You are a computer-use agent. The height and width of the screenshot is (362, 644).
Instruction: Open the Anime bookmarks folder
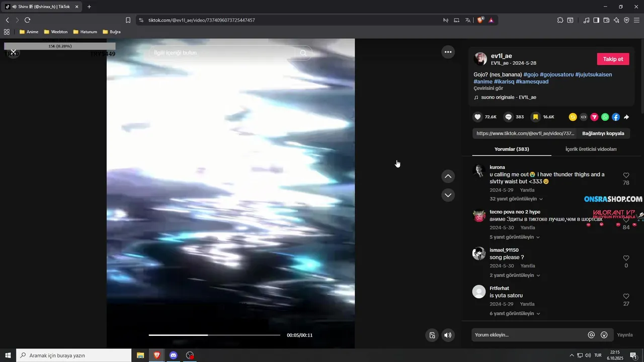click(29, 32)
